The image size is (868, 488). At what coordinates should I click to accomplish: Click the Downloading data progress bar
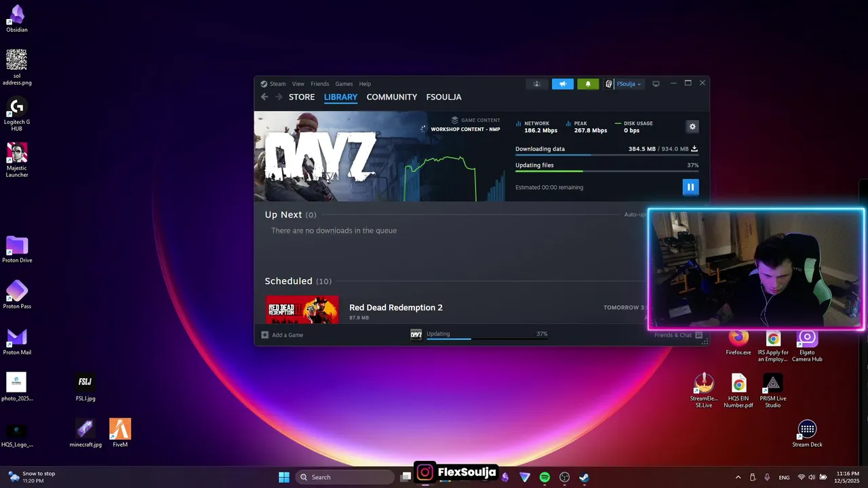[x=607, y=156]
